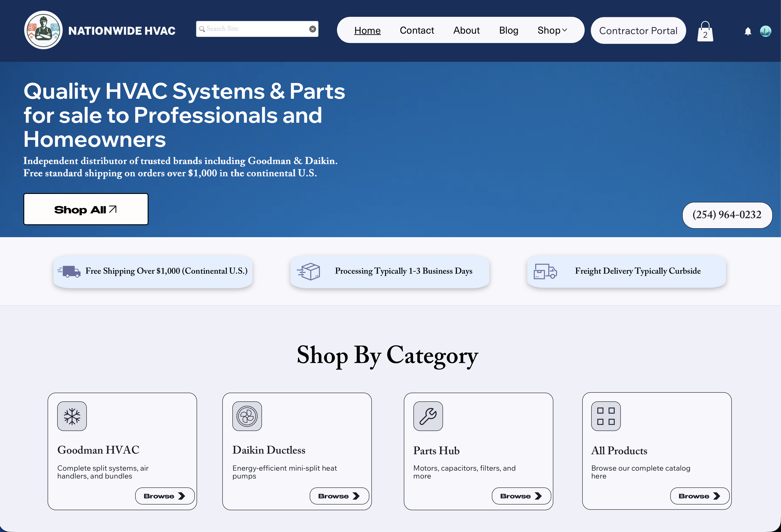
Task: Click the snowflake Goodman HVAC icon
Action: coord(72,416)
